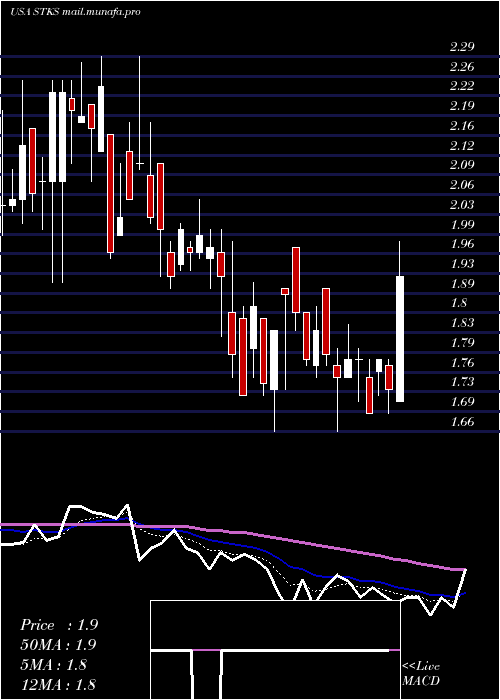This screenshot has width=500, height=700.
Task: Click the 1.96 price axis label
Action: click(462, 244)
